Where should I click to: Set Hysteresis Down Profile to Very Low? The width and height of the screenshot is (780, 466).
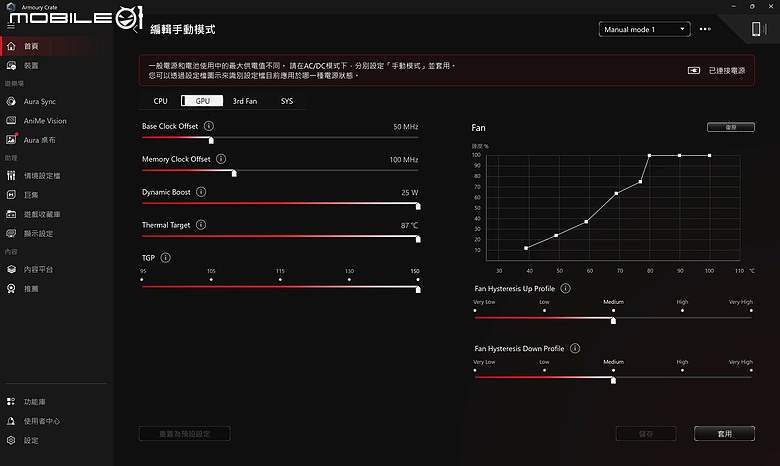click(475, 370)
